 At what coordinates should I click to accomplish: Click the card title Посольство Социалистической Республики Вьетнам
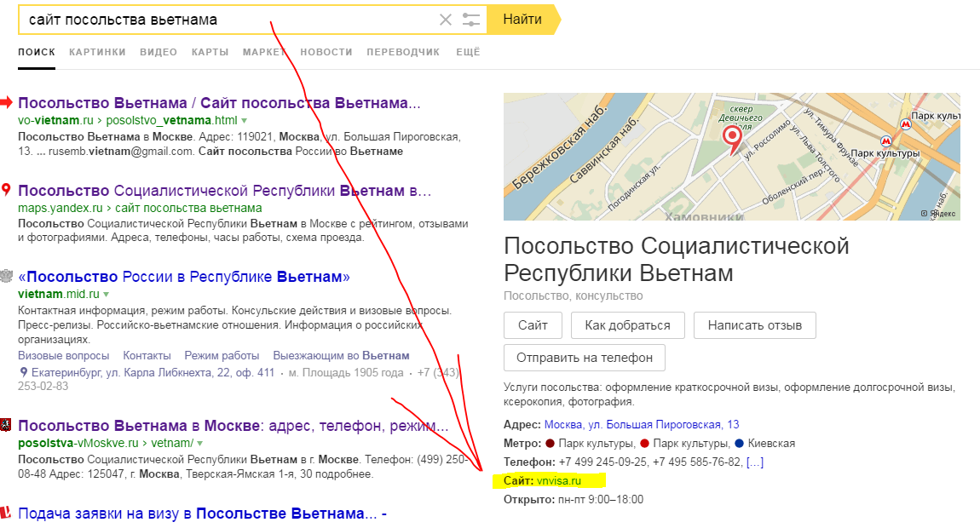(677, 259)
